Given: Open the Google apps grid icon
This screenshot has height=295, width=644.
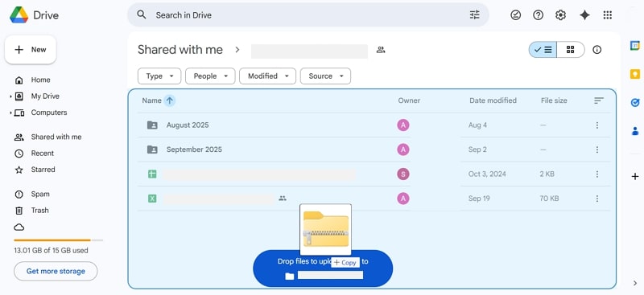Looking at the screenshot, I should pos(608,15).
